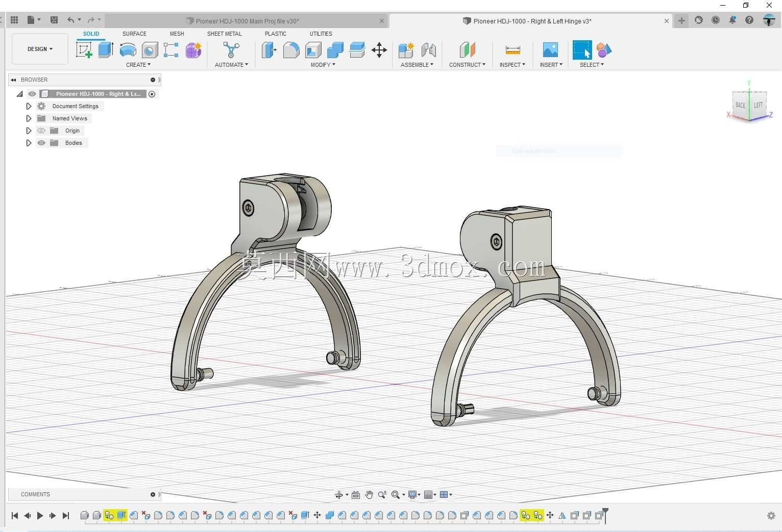Select the Create Sketch tool

(x=84, y=50)
